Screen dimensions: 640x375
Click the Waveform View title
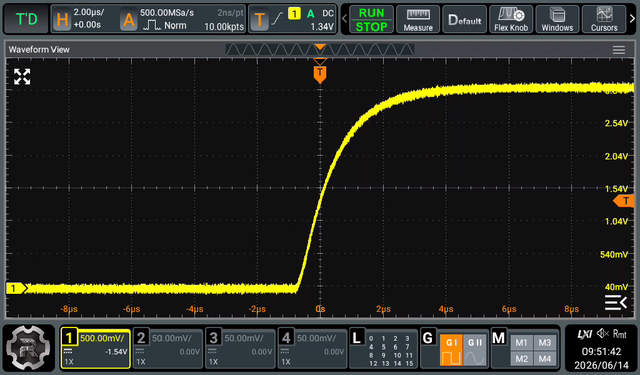39,49
